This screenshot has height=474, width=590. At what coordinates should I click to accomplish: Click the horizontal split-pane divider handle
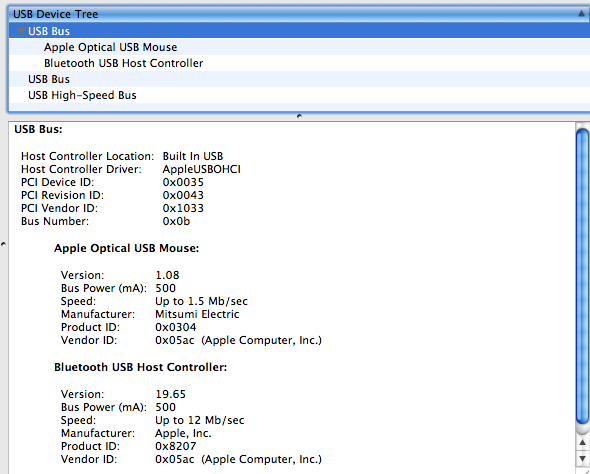299,116
